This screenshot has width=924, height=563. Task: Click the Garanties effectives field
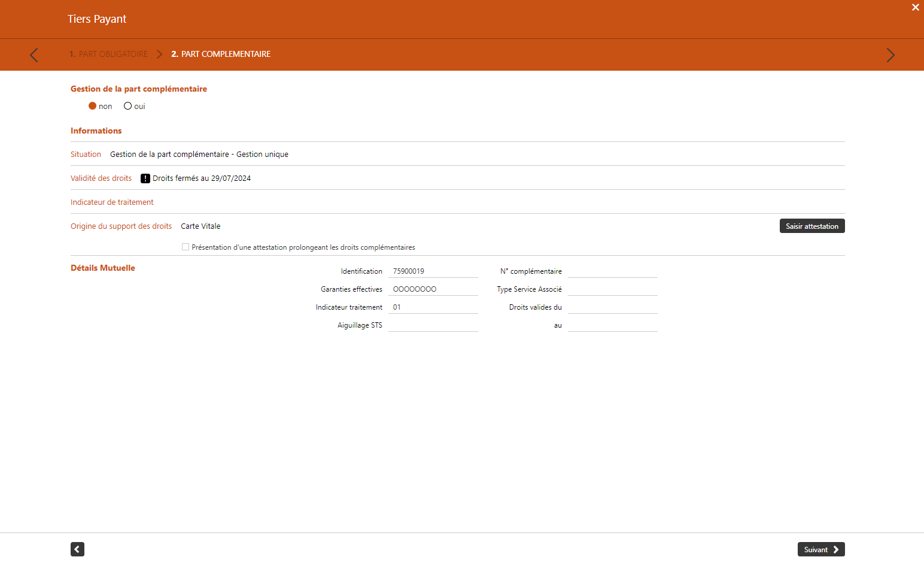click(433, 289)
